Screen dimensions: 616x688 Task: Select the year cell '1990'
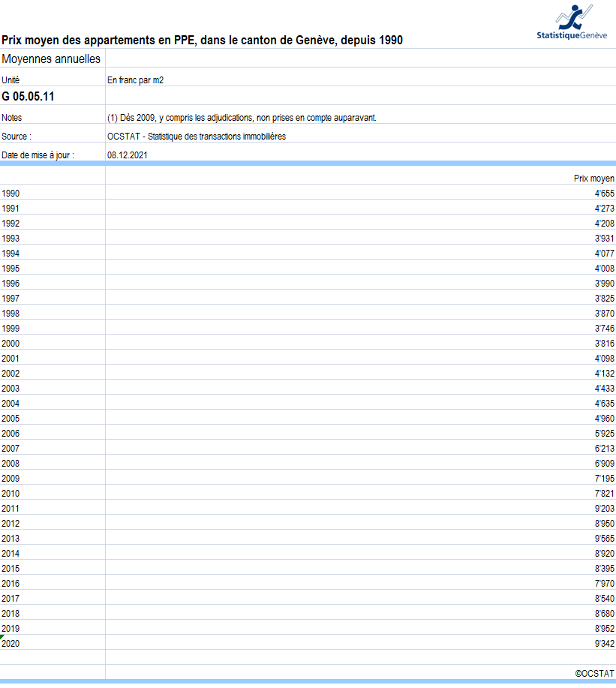11,194
